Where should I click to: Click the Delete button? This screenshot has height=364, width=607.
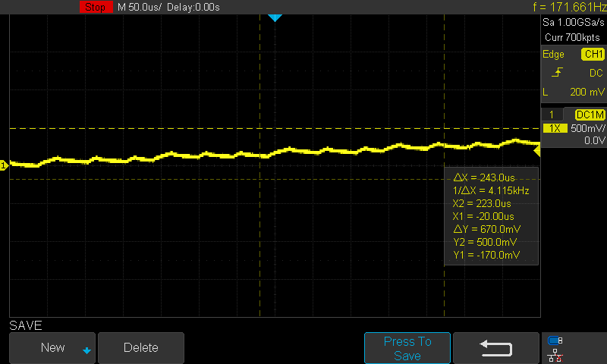[x=141, y=348]
